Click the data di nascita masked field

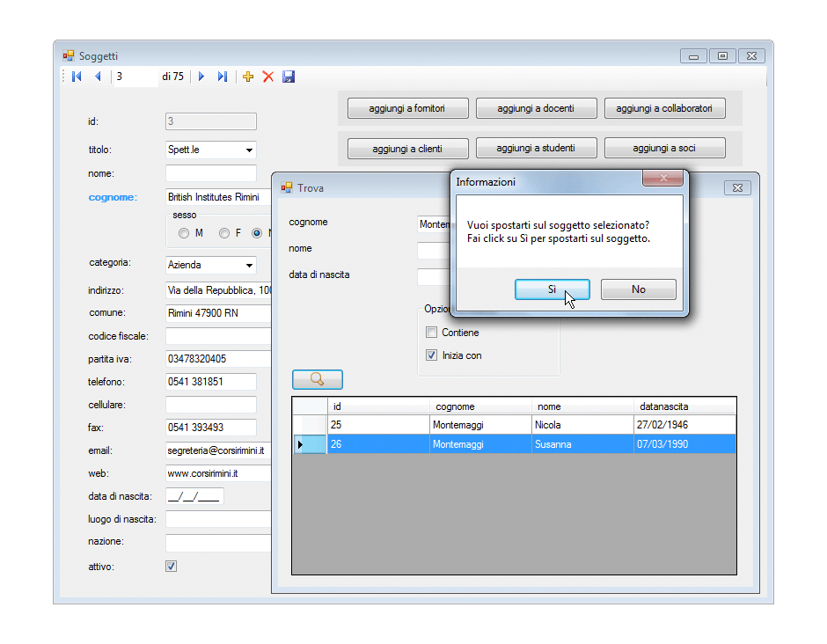point(194,496)
